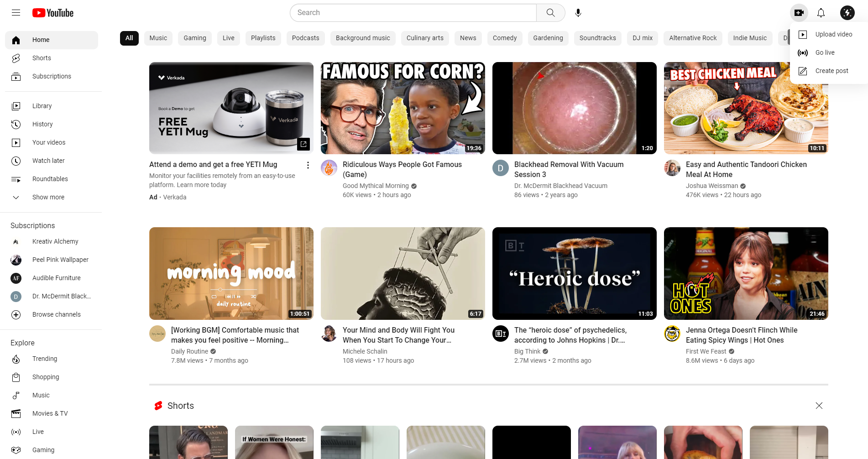Select the Comedy filter chip
The height and width of the screenshot is (459, 868).
[x=505, y=38]
